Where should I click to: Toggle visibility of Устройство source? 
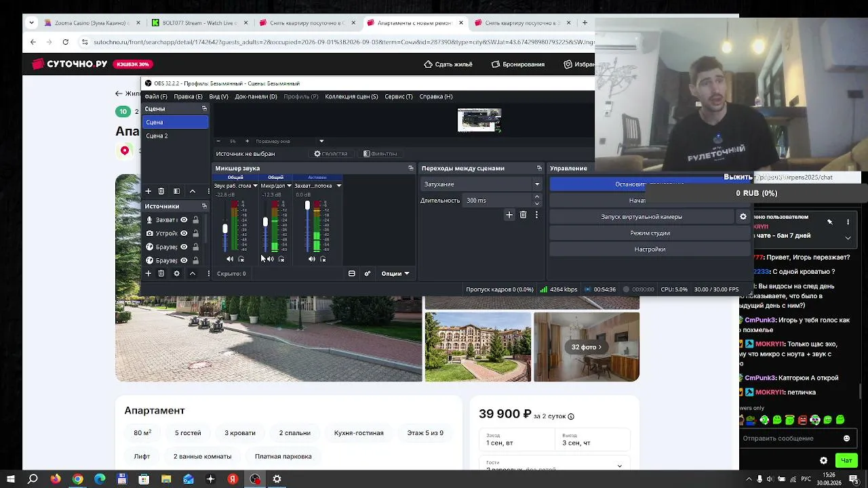coord(184,233)
